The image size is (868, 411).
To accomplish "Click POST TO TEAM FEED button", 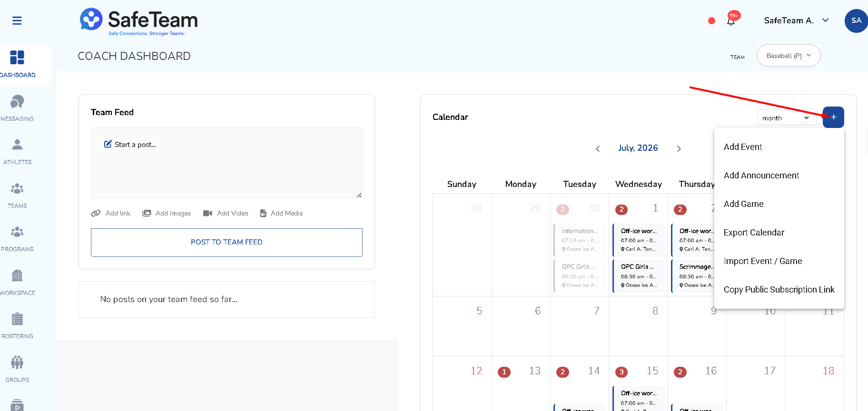I will (x=227, y=242).
